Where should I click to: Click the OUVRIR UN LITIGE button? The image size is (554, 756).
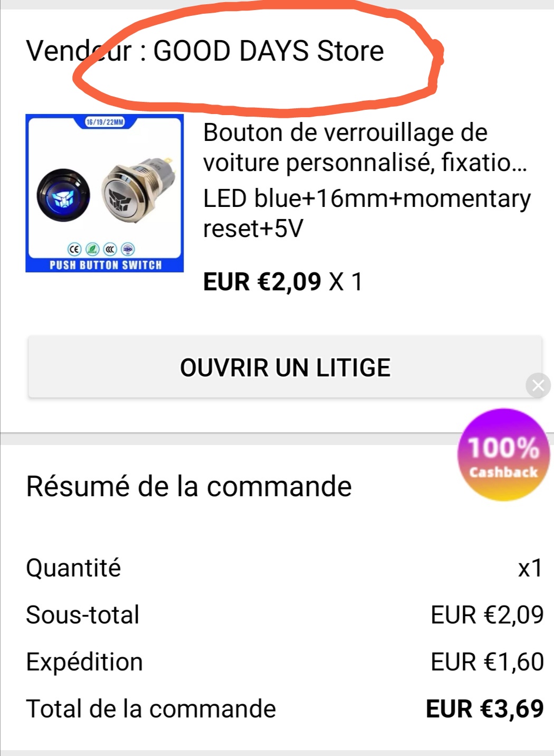coord(285,367)
